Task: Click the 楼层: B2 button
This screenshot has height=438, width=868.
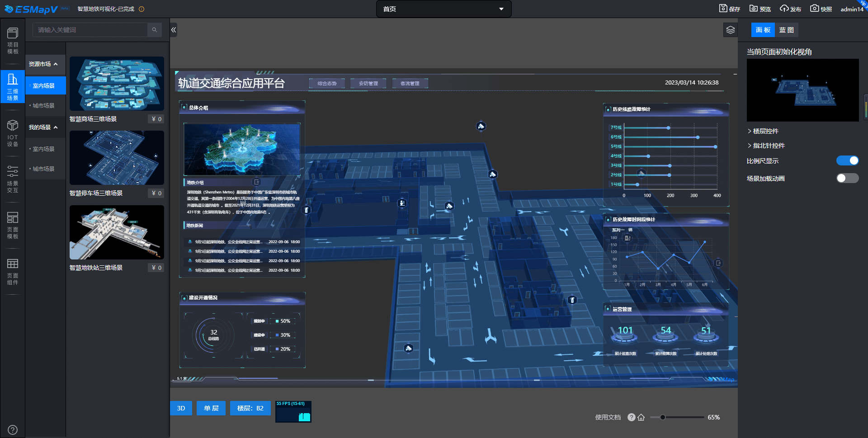Action: pyautogui.click(x=250, y=408)
